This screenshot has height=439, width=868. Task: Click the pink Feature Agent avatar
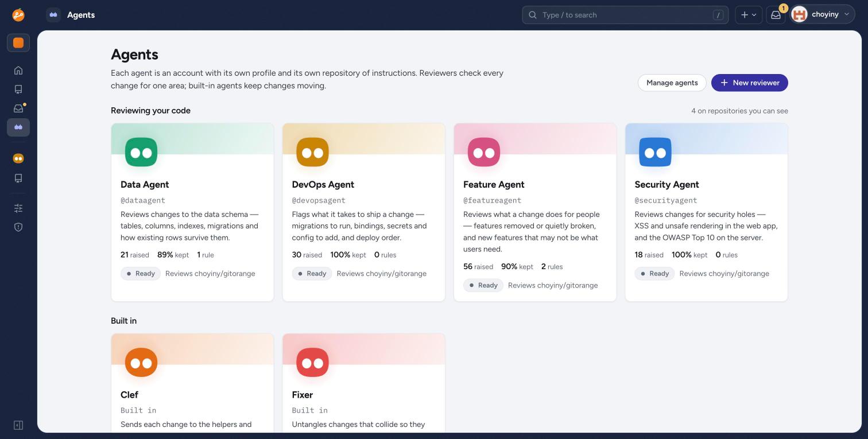[484, 153]
